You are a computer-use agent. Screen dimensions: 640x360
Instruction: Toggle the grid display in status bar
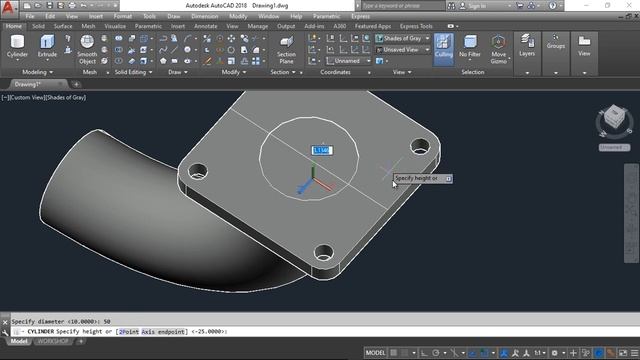click(x=393, y=353)
